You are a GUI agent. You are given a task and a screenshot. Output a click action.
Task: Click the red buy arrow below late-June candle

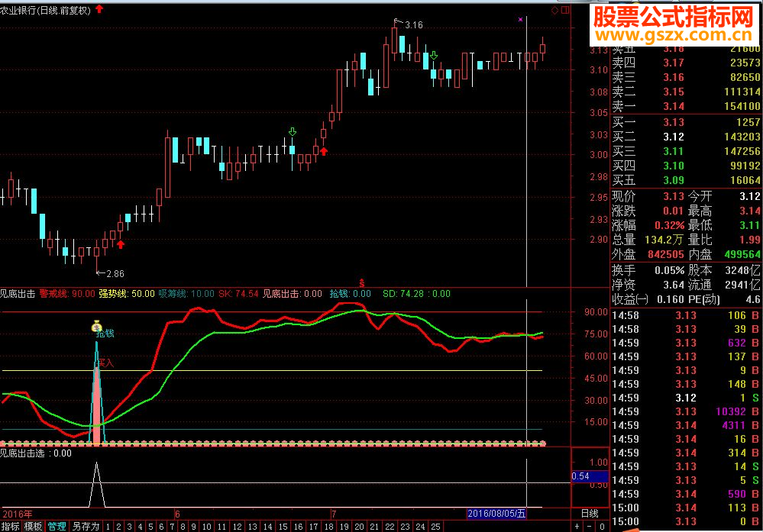click(x=324, y=152)
